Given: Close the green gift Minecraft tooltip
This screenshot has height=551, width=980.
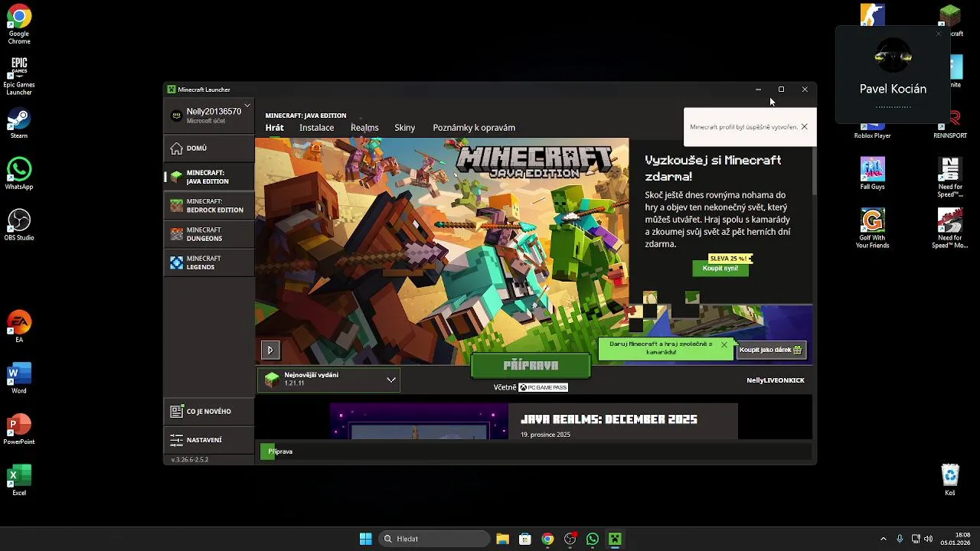Looking at the screenshot, I should (724, 345).
